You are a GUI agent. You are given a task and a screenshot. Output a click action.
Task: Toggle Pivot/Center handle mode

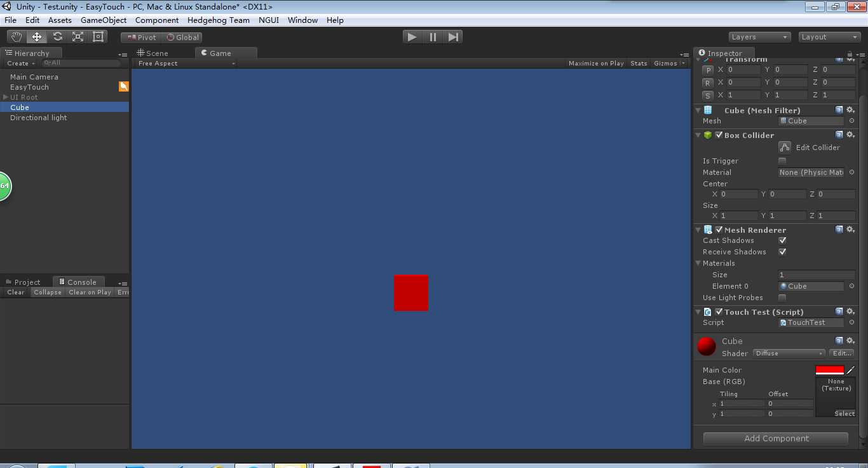click(142, 38)
